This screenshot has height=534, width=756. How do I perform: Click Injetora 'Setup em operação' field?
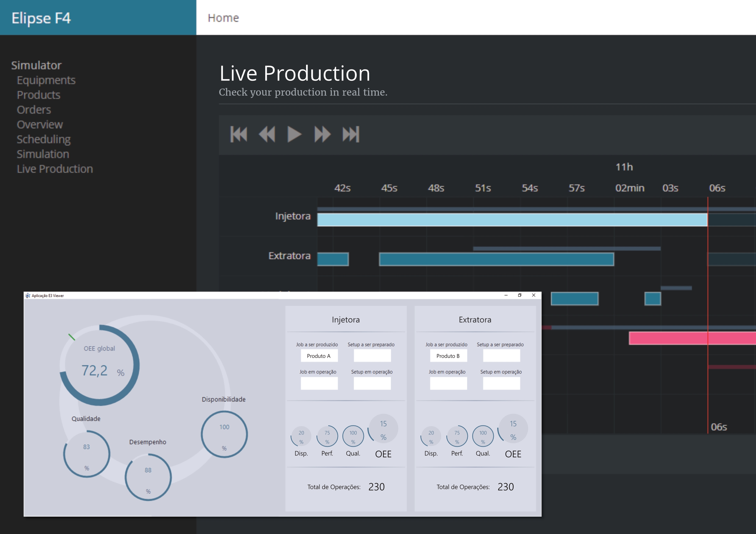372,383
